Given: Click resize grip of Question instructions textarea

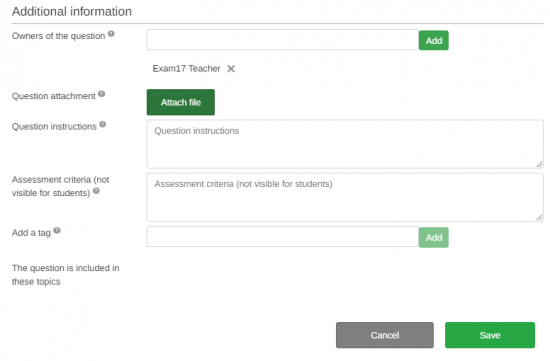Looking at the screenshot, I should click(x=539, y=164).
